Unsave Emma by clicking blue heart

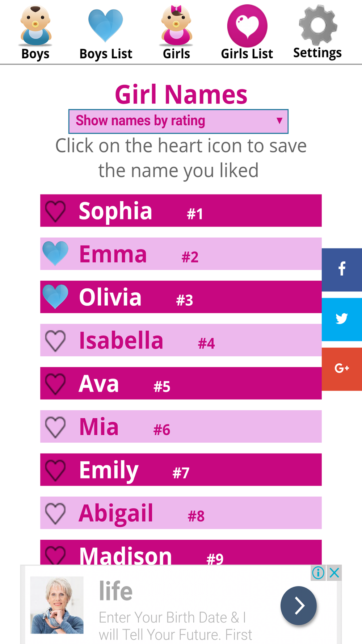pos(55,254)
